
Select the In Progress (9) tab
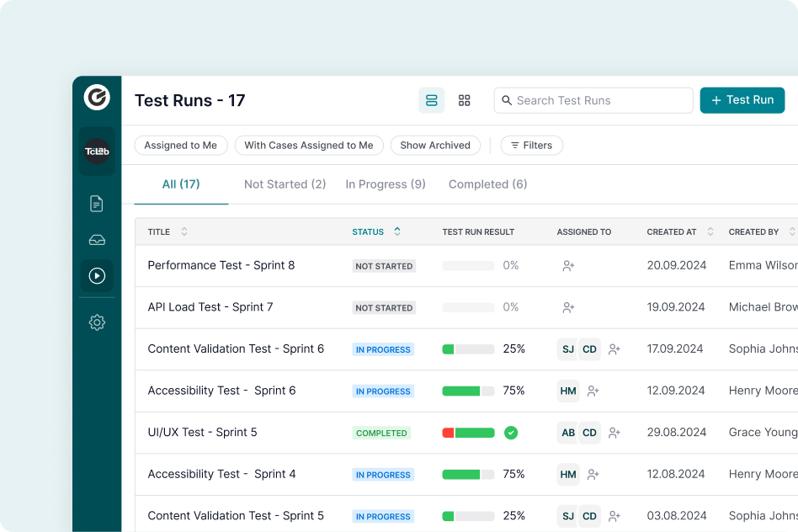coord(386,184)
